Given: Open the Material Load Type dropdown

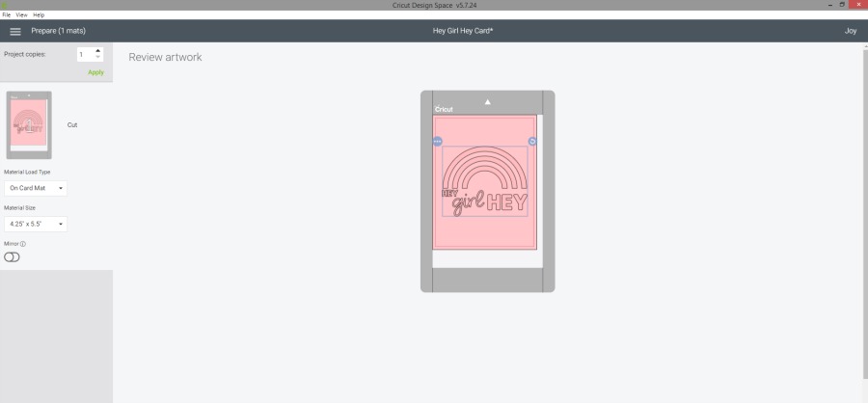Looking at the screenshot, I should point(36,188).
